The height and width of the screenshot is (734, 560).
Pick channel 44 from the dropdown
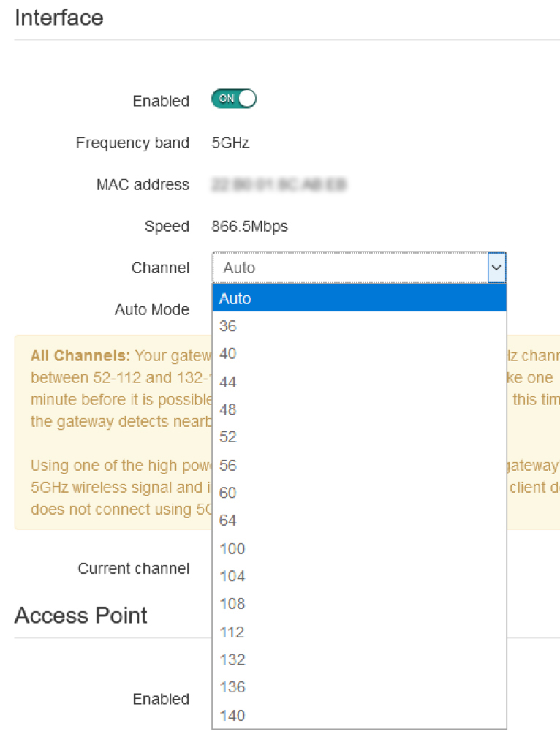[x=359, y=382]
